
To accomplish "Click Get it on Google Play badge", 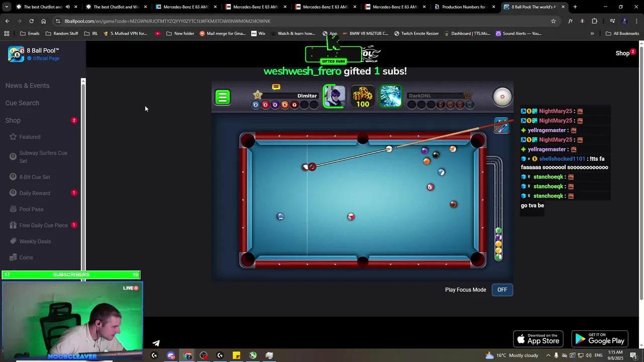I will 600,339.
